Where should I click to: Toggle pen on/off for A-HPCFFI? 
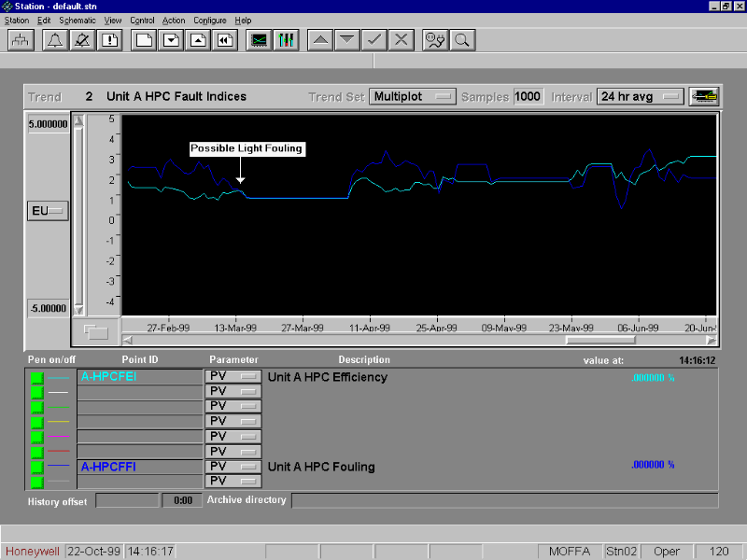click(x=37, y=467)
